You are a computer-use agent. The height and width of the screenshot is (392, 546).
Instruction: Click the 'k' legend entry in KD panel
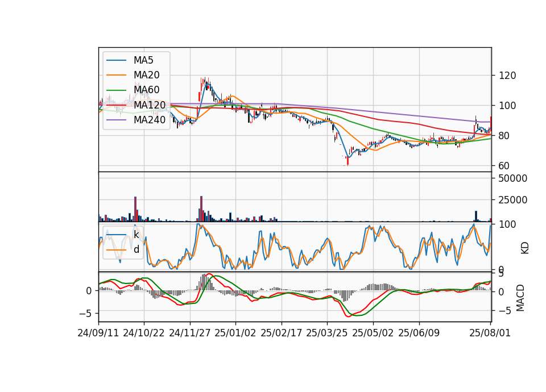point(136,235)
